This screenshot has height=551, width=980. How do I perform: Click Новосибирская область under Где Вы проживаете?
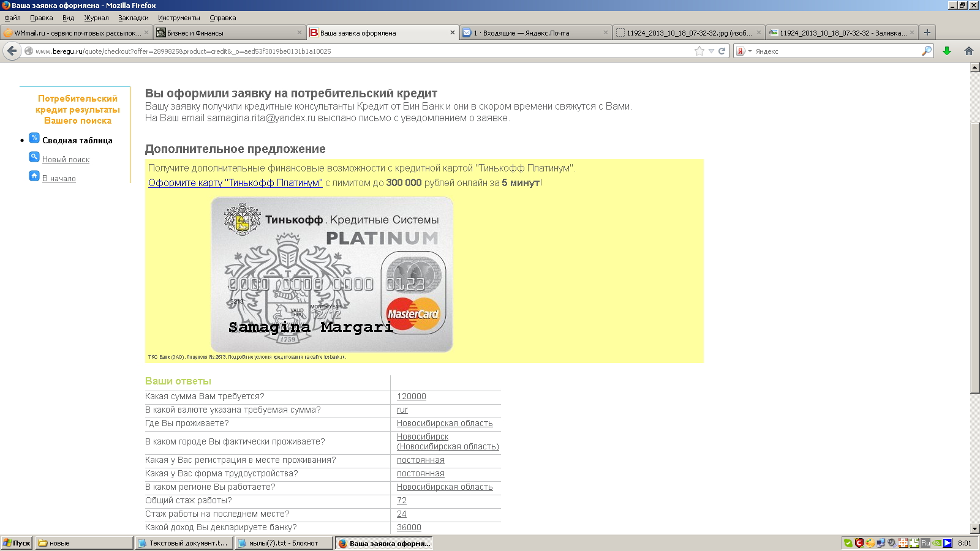click(x=445, y=424)
